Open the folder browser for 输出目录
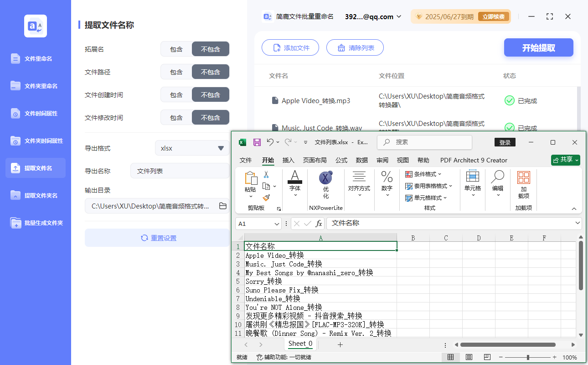Viewport: 588px width, 365px height. 222,206
